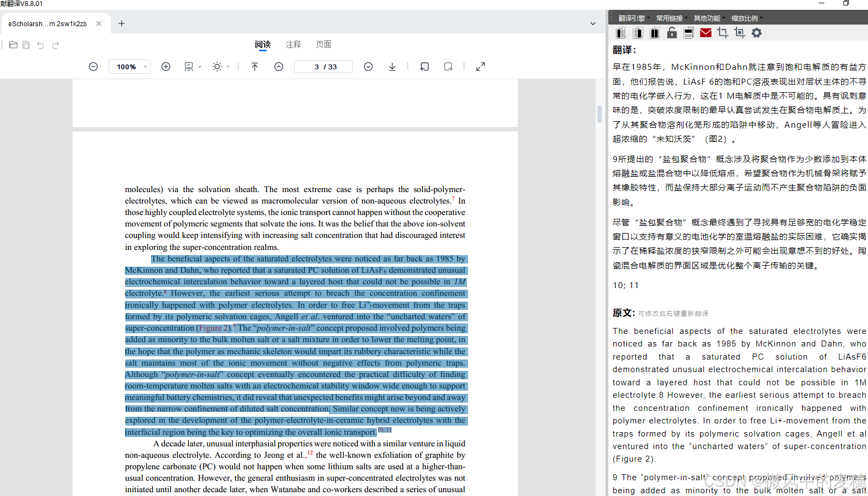Image resolution: width=868 pixels, height=496 pixels.
Task: Click the 原文: heading in the translation pane
Action: point(624,313)
